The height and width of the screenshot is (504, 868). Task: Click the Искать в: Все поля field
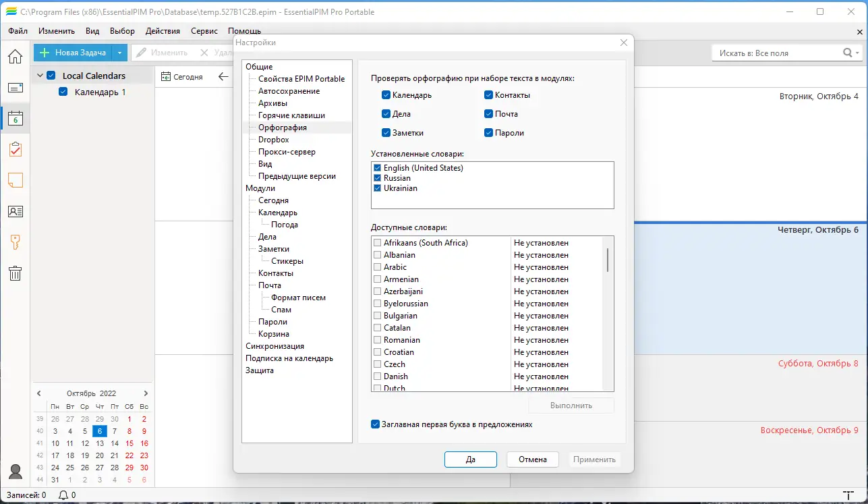coord(777,53)
